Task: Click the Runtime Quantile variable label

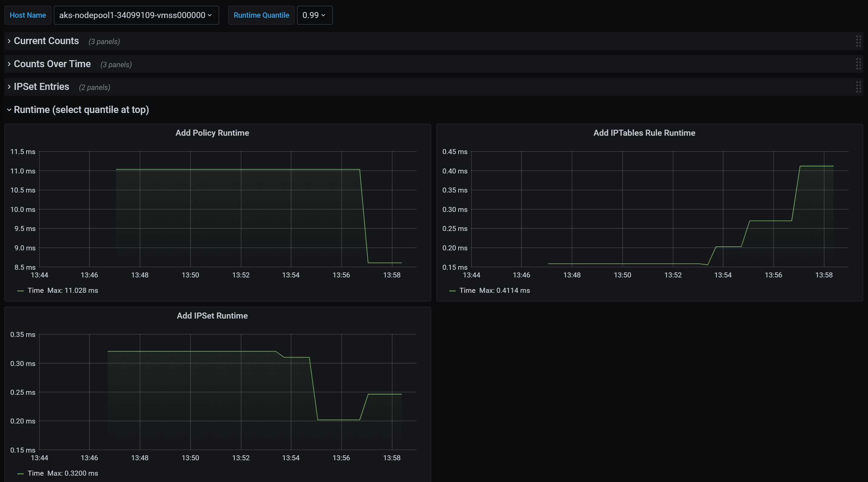Action: [x=261, y=15]
